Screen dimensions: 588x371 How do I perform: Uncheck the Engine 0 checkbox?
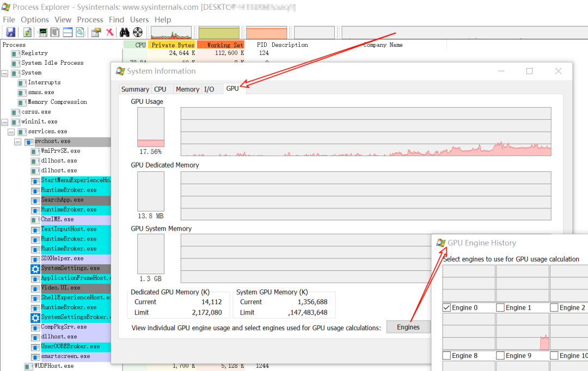click(447, 308)
